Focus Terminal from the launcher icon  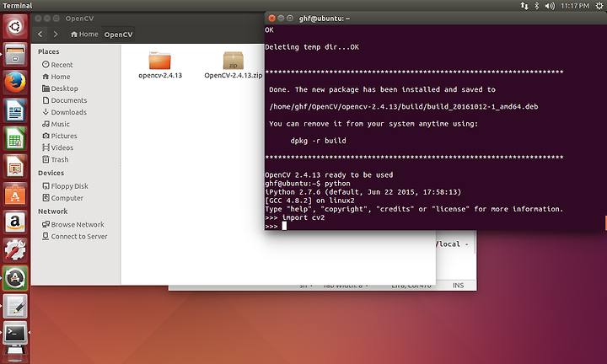coord(15,333)
